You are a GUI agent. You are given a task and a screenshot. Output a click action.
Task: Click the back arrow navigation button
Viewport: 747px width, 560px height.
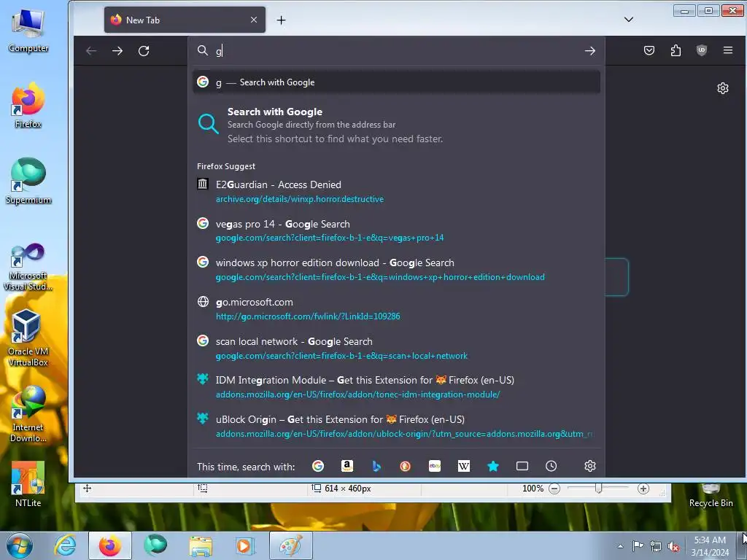point(91,51)
